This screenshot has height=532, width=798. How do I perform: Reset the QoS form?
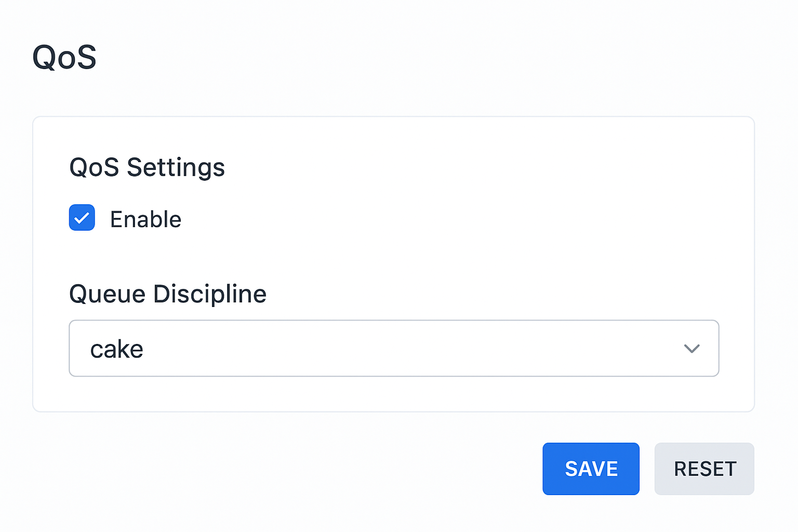click(x=704, y=469)
